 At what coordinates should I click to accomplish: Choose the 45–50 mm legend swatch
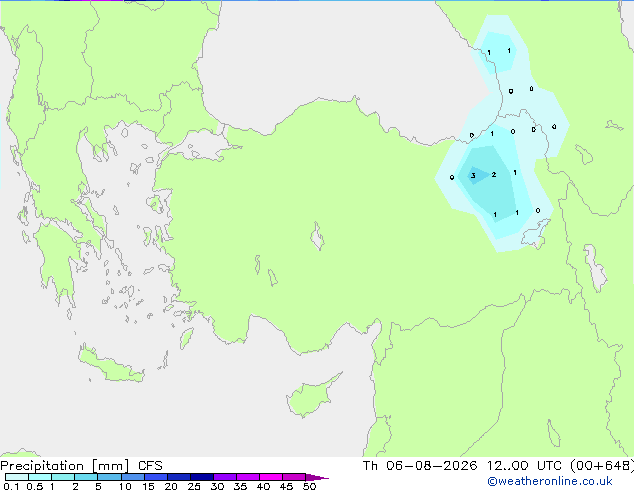(294, 477)
